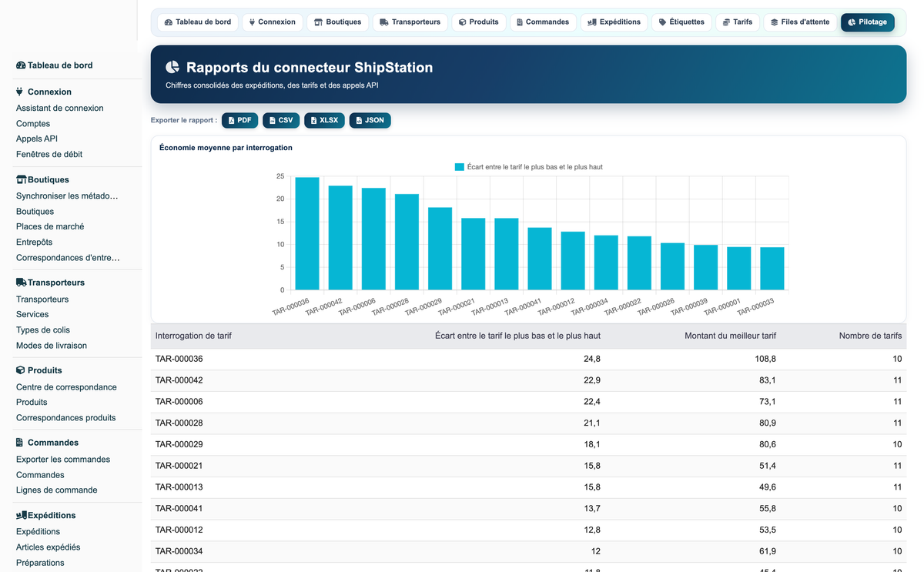Open Types de colis link
Screen dimensions: 924x572
click(43, 330)
